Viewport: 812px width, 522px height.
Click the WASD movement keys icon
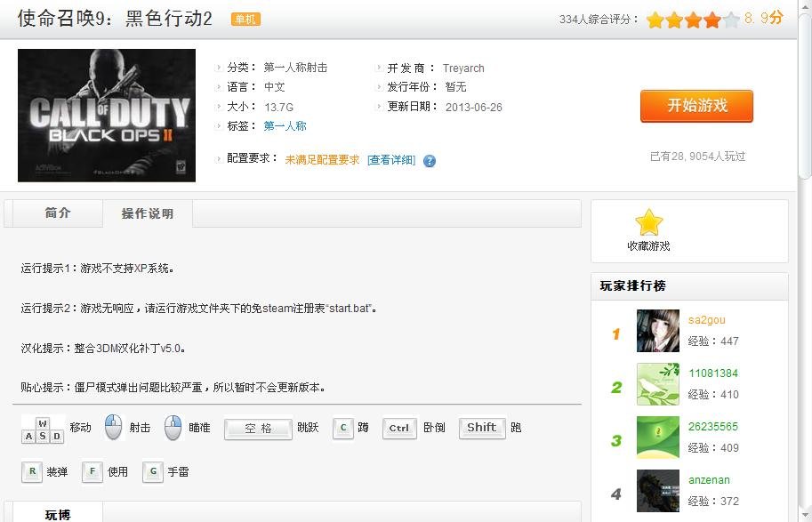click(x=43, y=430)
